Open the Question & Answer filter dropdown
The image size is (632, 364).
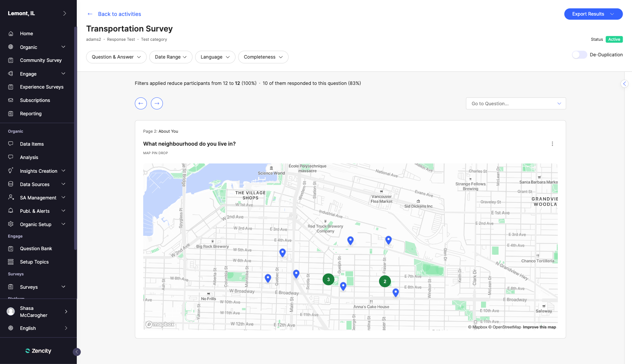point(116,57)
